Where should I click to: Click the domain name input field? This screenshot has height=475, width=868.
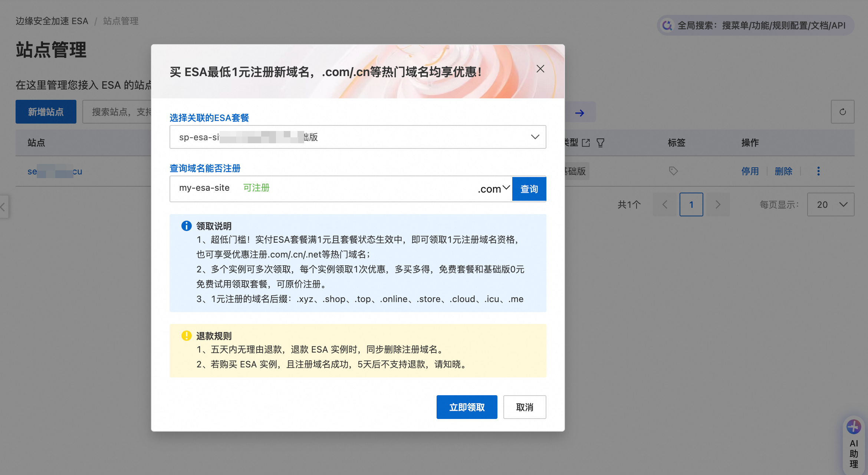click(323, 189)
